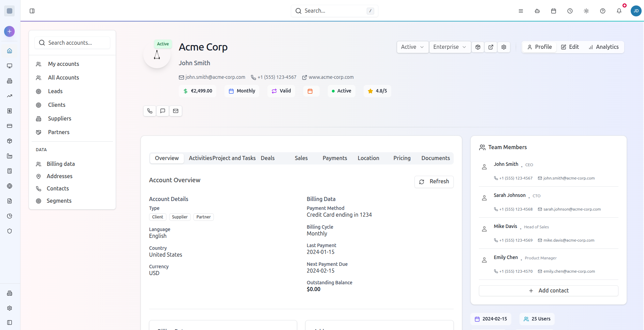This screenshot has width=644, height=330.
Task: Switch to the Payments tab
Action: coord(335,158)
